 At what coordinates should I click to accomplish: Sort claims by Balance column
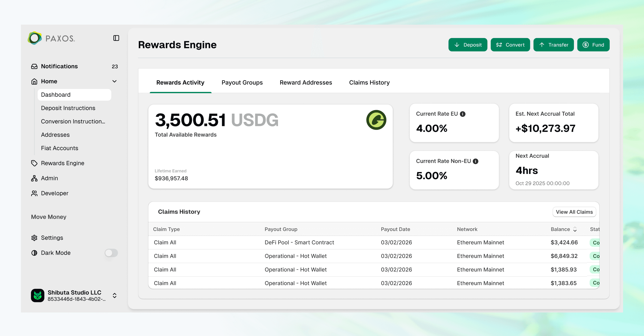575,229
